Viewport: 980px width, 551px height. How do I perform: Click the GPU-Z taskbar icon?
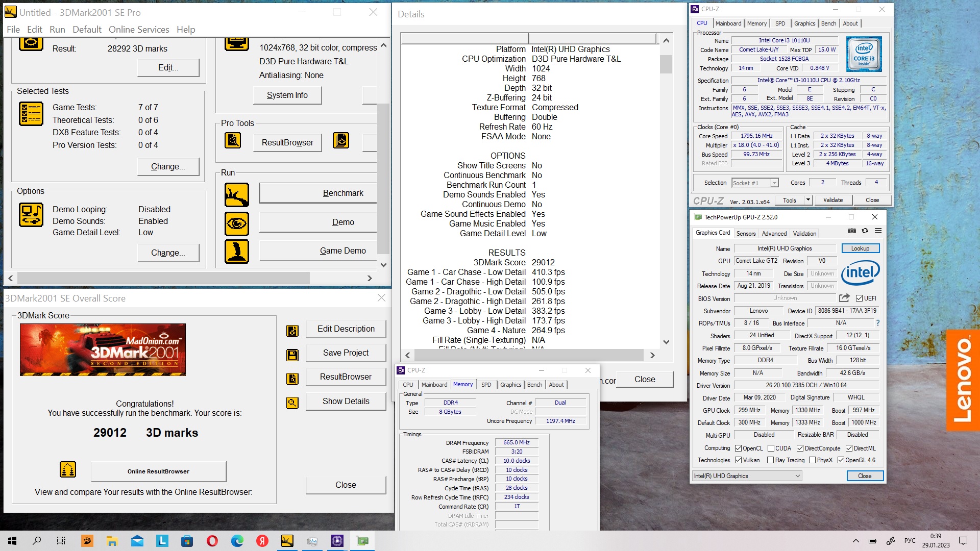coord(362,541)
